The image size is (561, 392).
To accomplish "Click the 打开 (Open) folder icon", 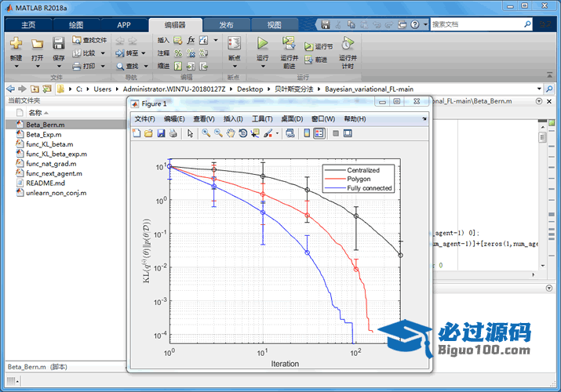I will coord(37,44).
